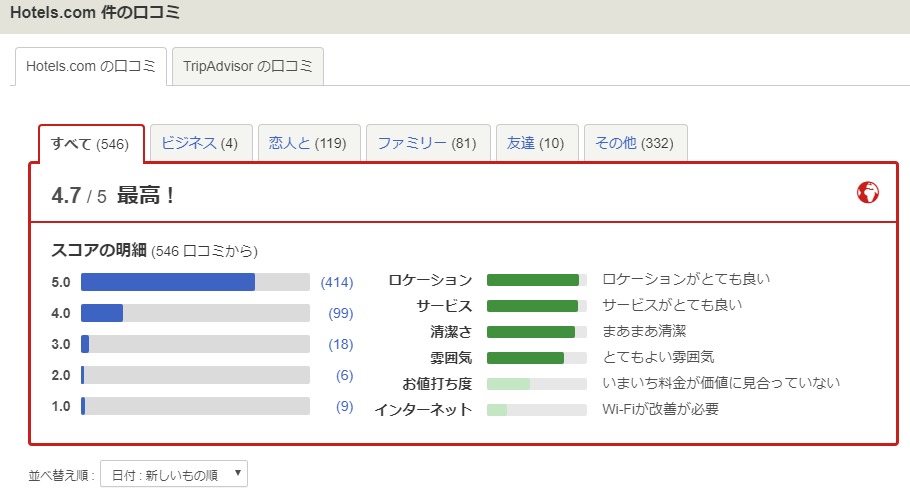Click the (414) five-star review count
The height and width of the screenshot is (495, 910).
coord(337,283)
